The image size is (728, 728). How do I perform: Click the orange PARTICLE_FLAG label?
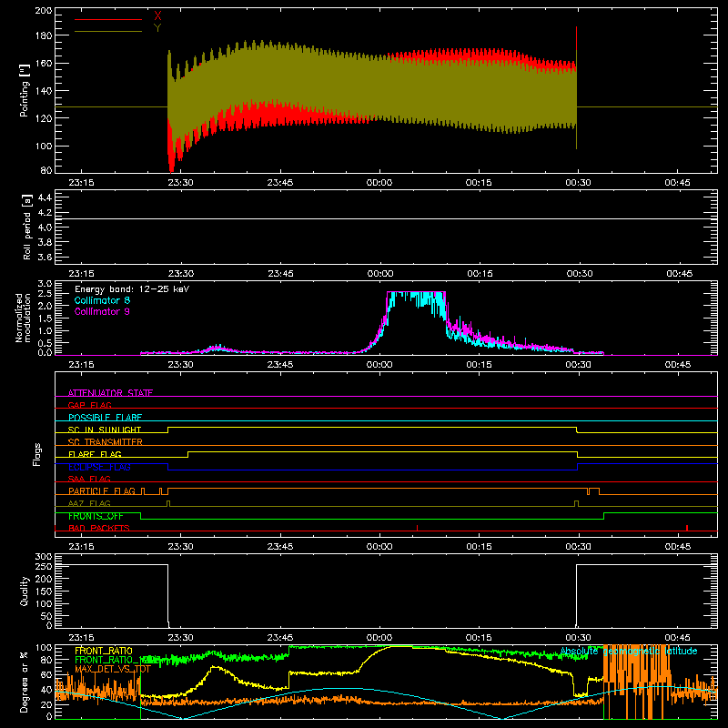(x=102, y=490)
